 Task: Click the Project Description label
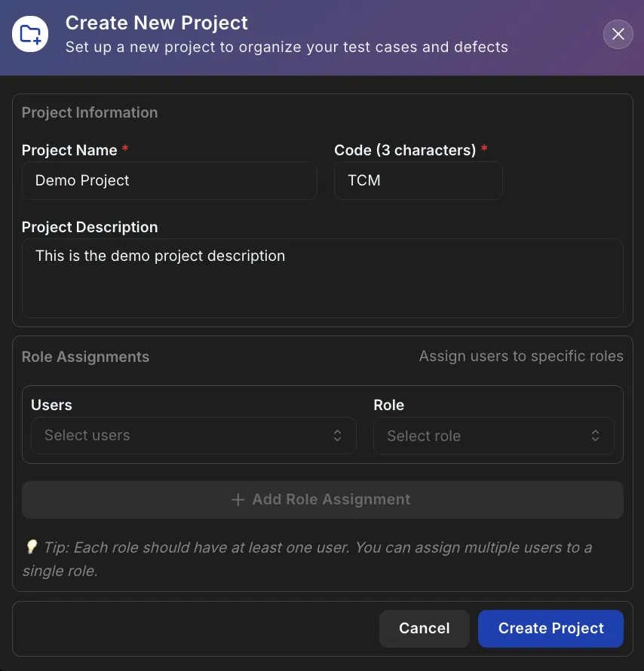(x=90, y=227)
